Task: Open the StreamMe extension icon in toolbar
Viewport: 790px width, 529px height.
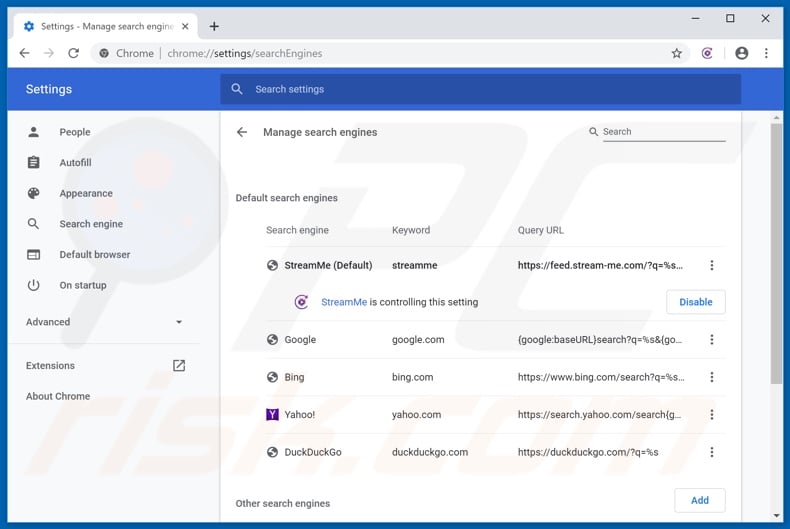Action: tap(707, 53)
